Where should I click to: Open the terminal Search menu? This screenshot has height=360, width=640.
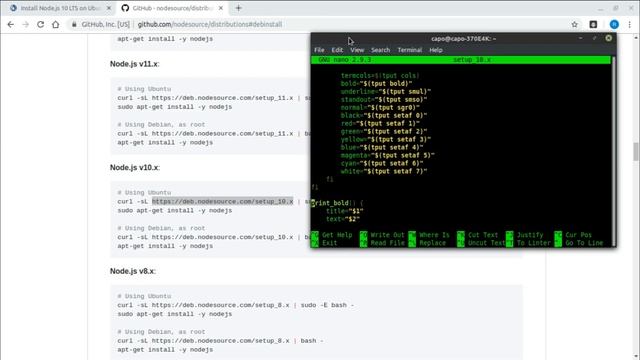(380, 50)
